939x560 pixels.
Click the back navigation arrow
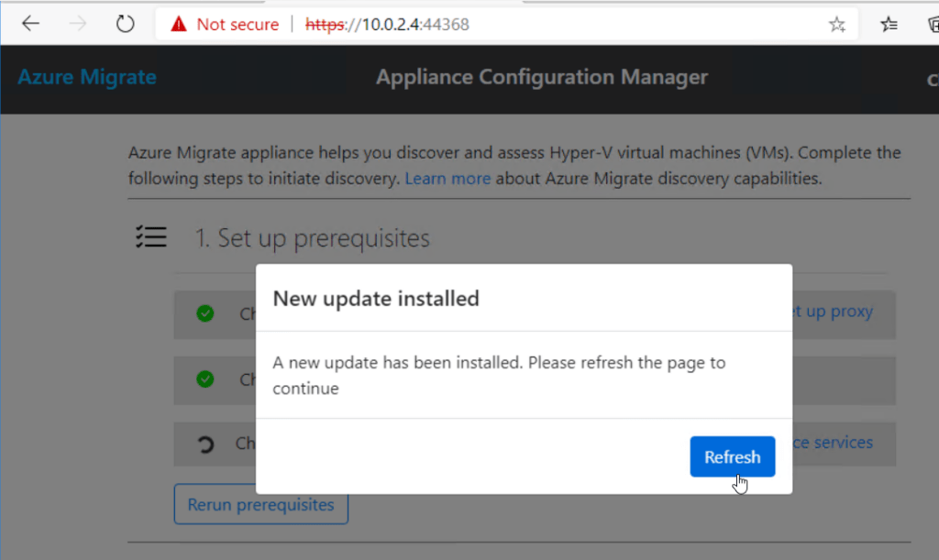[30, 23]
